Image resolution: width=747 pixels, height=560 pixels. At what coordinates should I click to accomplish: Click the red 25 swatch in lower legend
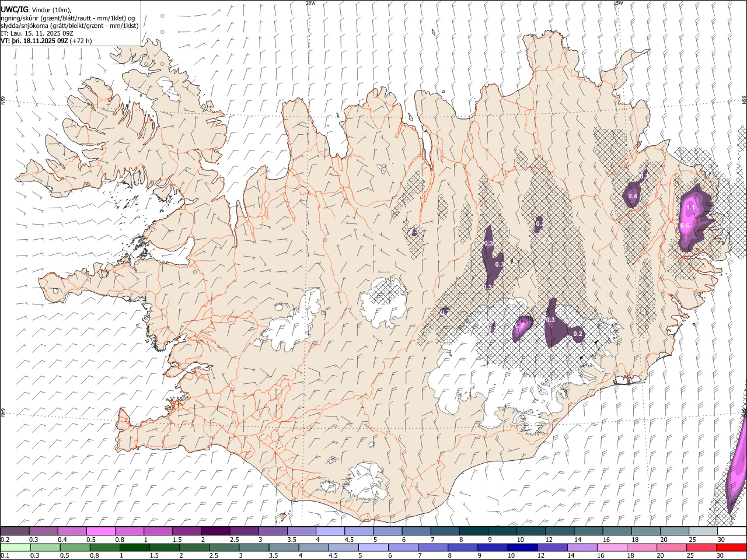[x=701, y=547]
